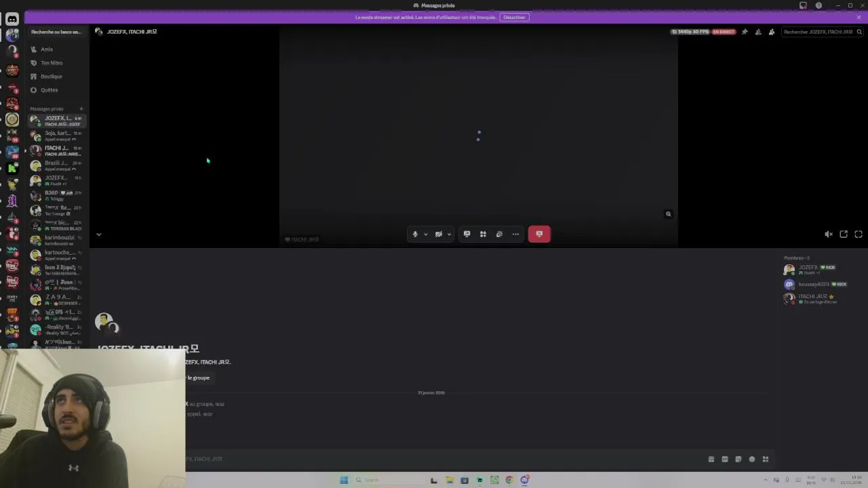Open the microphone options chevron
The image size is (868, 488).
[426, 235]
